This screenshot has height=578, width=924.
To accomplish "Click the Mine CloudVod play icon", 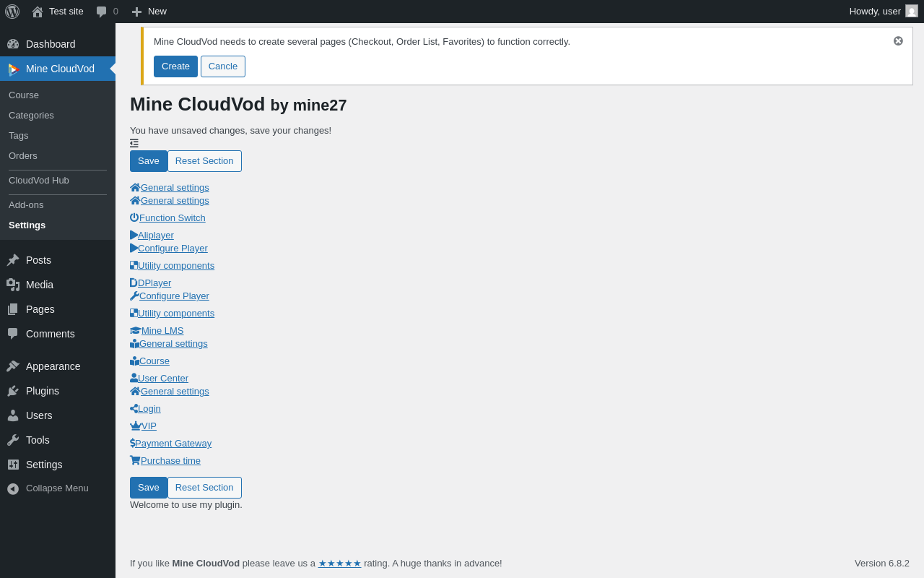I will (13, 69).
